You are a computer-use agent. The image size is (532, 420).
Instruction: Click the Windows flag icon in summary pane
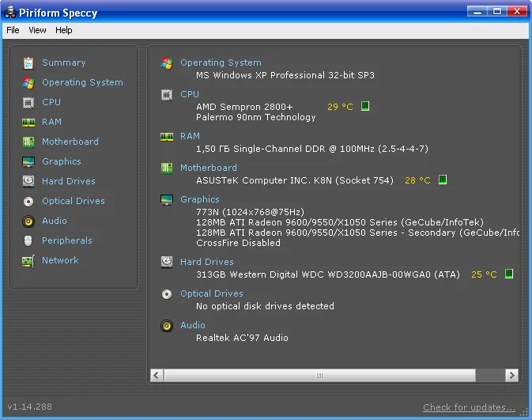[167, 63]
